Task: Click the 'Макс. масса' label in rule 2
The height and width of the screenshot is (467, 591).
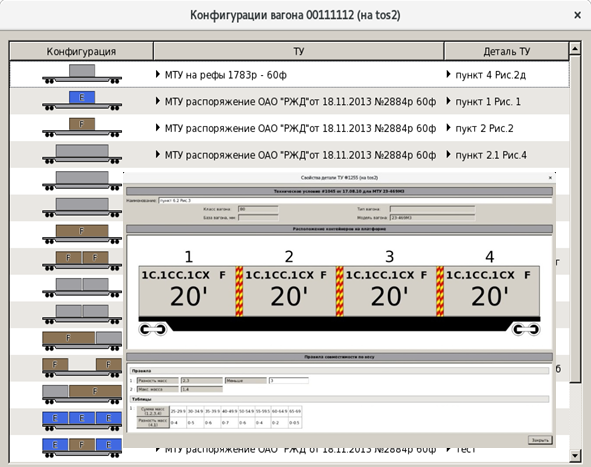Action: tap(158, 389)
